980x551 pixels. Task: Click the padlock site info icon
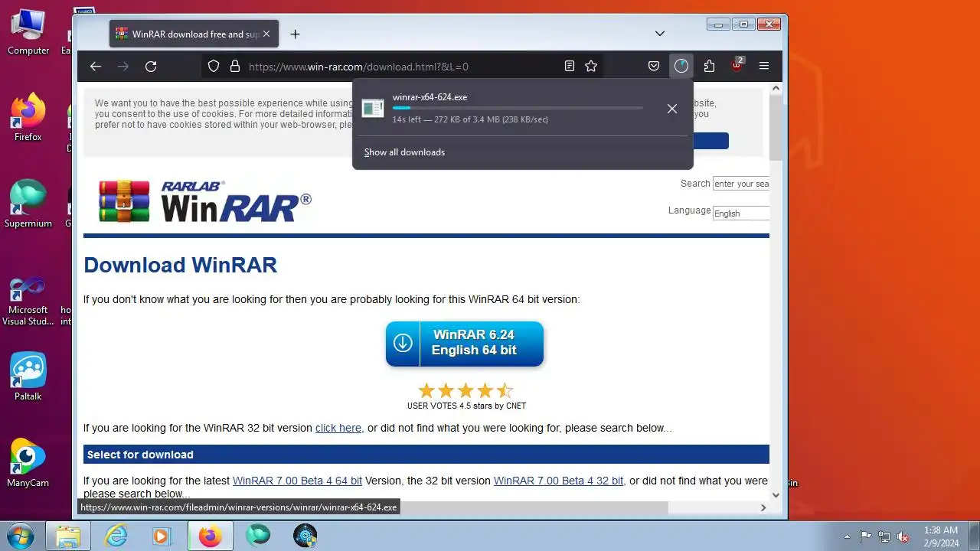click(x=235, y=67)
